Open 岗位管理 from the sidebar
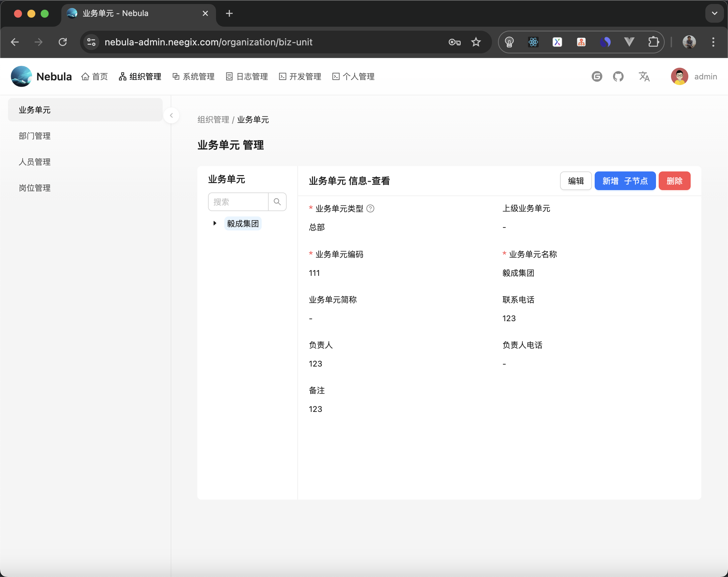728x577 pixels. tap(34, 187)
